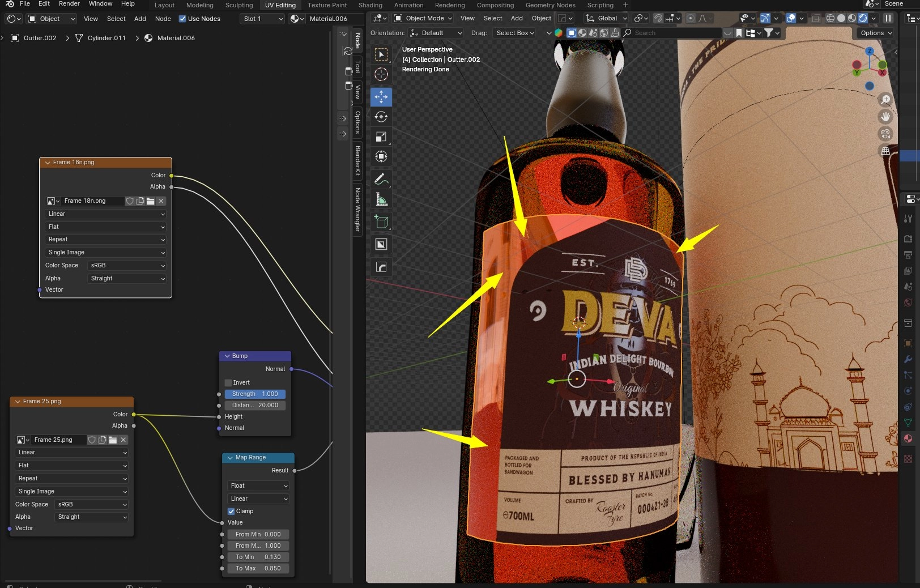Activate the Select Box tool icon
This screenshot has width=920, height=588.
point(381,54)
